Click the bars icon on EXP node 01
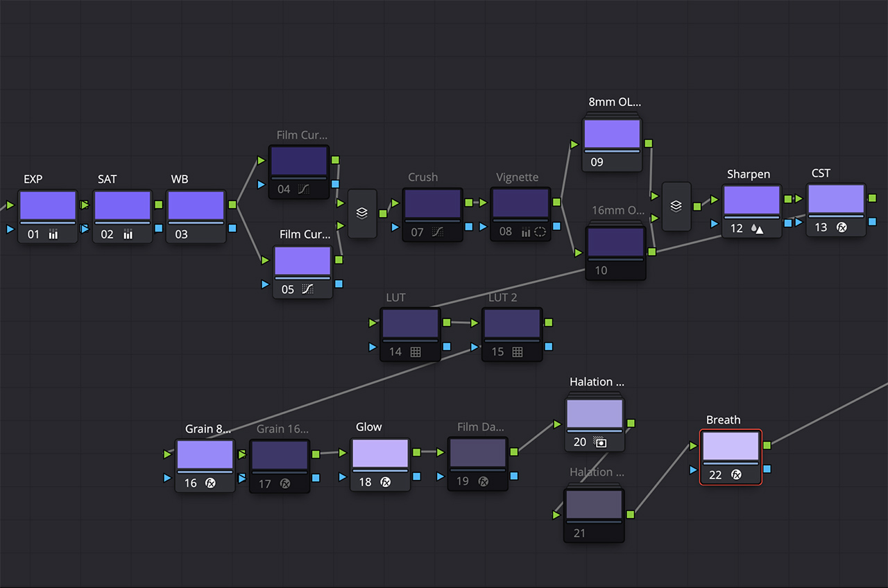Viewport: 888px width, 588px height. coord(53,234)
